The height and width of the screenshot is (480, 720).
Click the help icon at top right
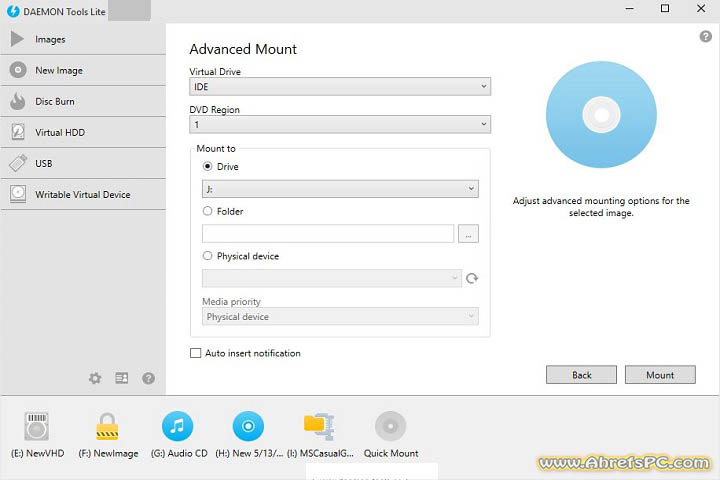click(x=705, y=36)
